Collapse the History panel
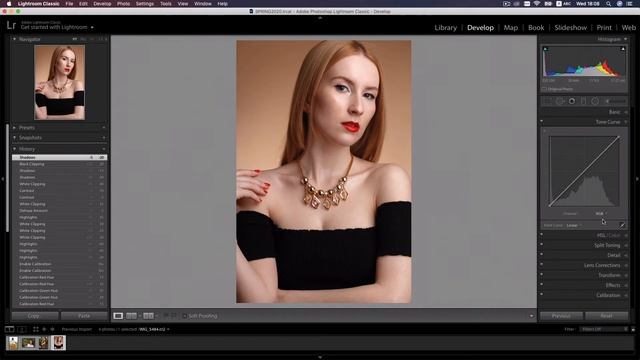This screenshot has width=640, height=360. [14, 149]
